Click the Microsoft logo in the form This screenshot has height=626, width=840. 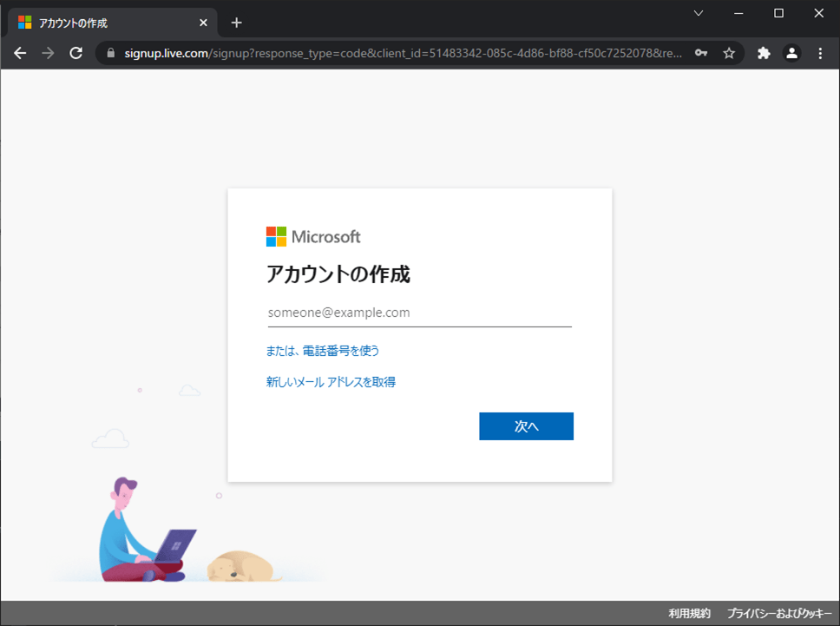tap(313, 236)
